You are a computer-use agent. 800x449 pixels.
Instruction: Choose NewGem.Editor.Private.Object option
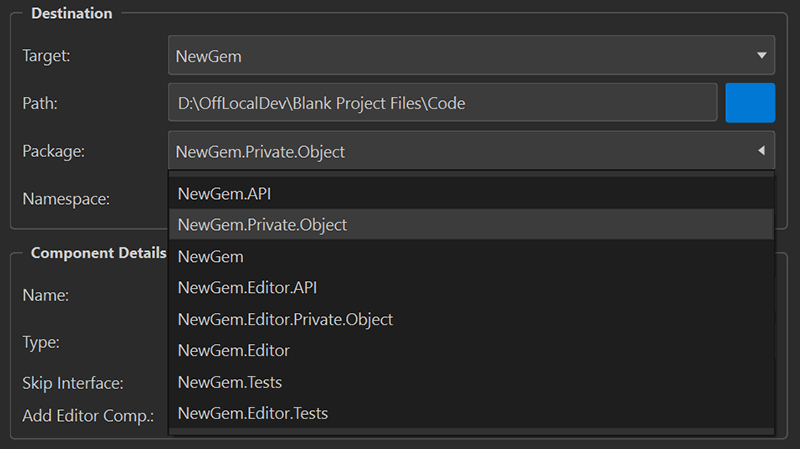click(x=471, y=319)
